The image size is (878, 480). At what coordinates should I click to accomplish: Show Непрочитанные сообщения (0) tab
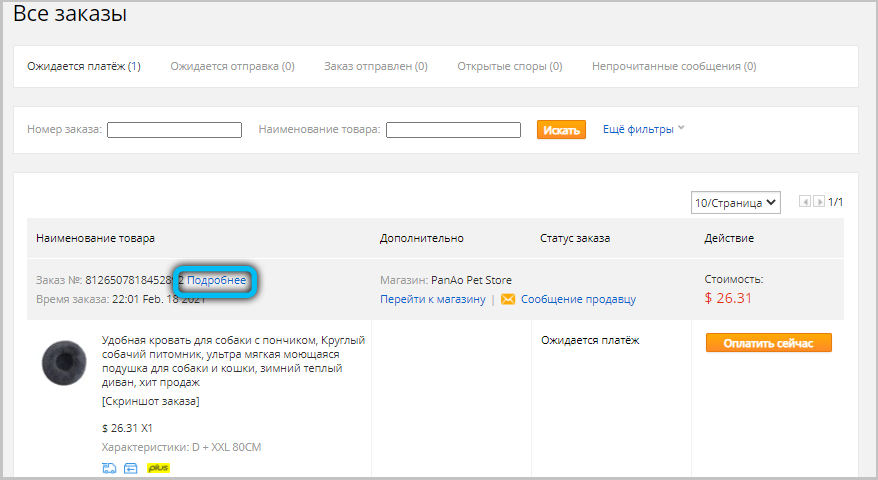click(673, 67)
